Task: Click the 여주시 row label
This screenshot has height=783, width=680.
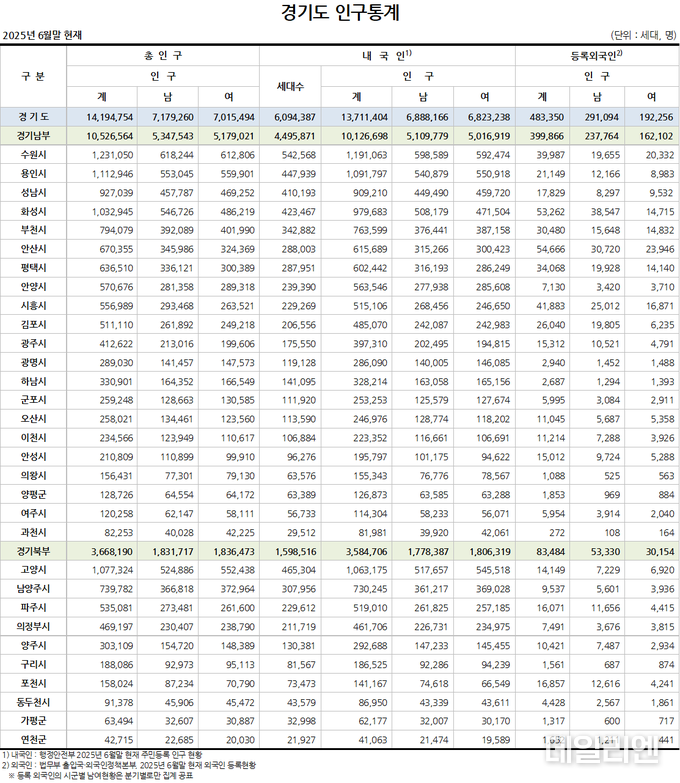Action: pyautogui.click(x=33, y=513)
